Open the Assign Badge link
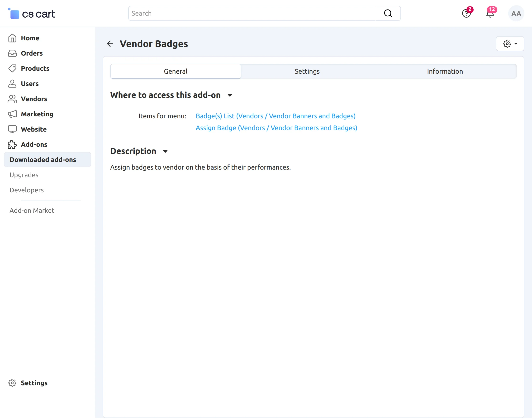 [276, 128]
